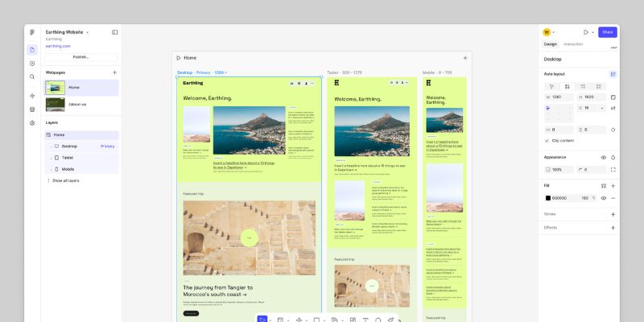Add an effect with the plus icon
Image resolution: width=644 pixels, height=322 pixels.
pyautogui.click(x=613, y=228)
